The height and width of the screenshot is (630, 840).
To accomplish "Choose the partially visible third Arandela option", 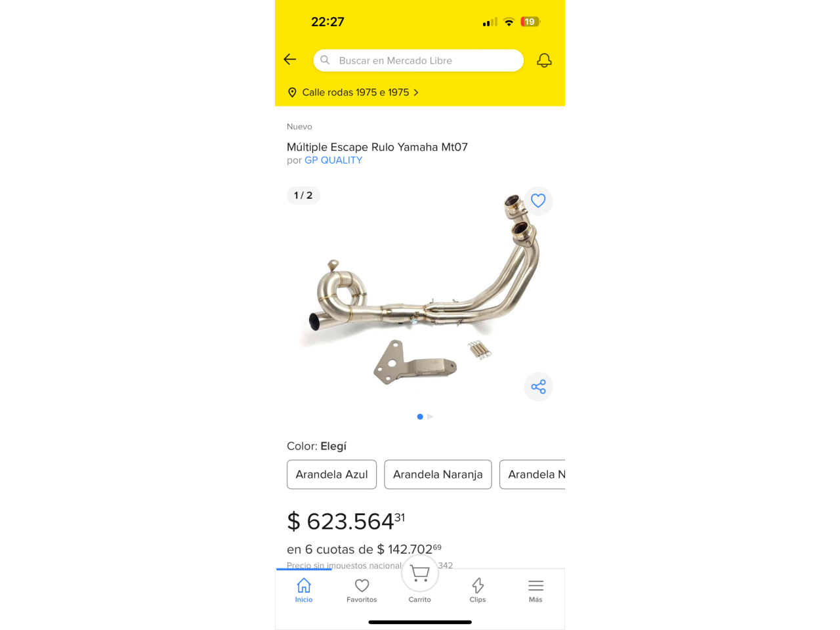I will coord(532,474).
